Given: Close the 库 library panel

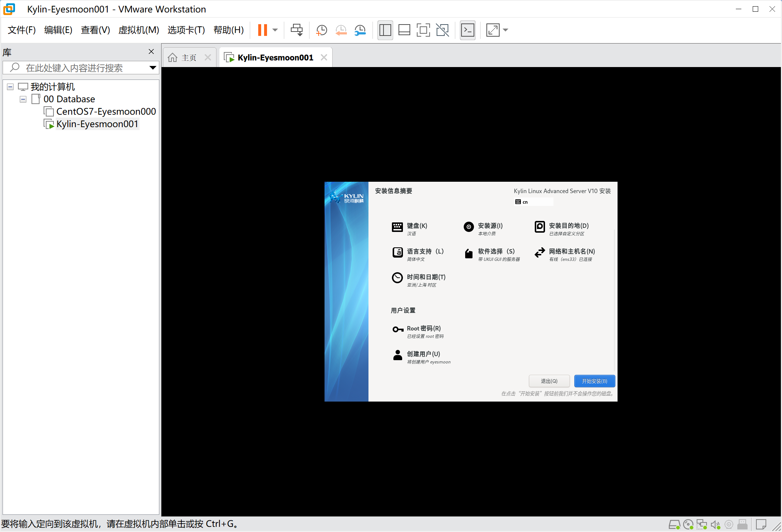Looking at the screenshot, I should pyautogui.click(x=151, y=52).
